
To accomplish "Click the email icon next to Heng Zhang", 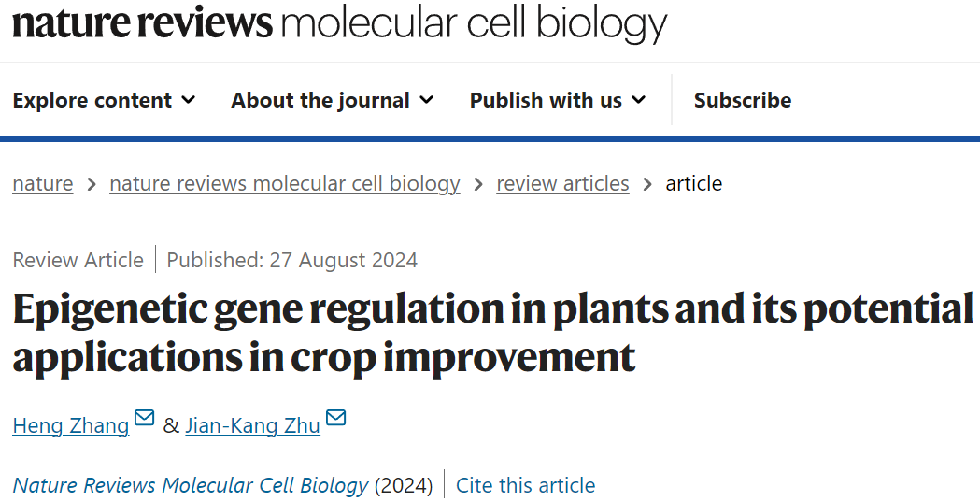I will 144,418.
